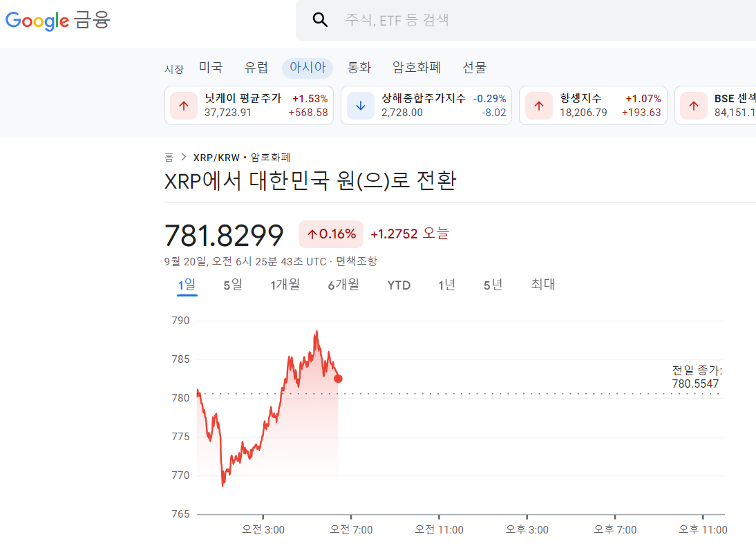This screenshot has height=548, width=756.
Task: Click the 오후 7:00 axis label
Action: click(x=615, y=529)
